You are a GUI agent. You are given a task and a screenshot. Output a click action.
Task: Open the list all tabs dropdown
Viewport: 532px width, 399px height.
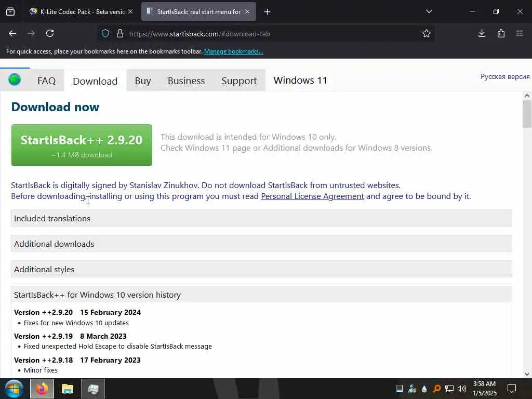[429, 11]
